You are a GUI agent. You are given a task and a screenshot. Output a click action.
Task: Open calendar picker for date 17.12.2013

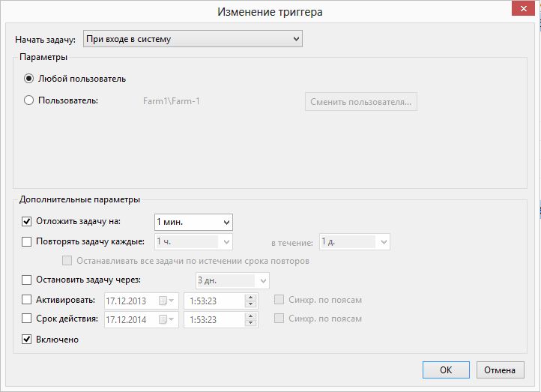pos(167,301)
